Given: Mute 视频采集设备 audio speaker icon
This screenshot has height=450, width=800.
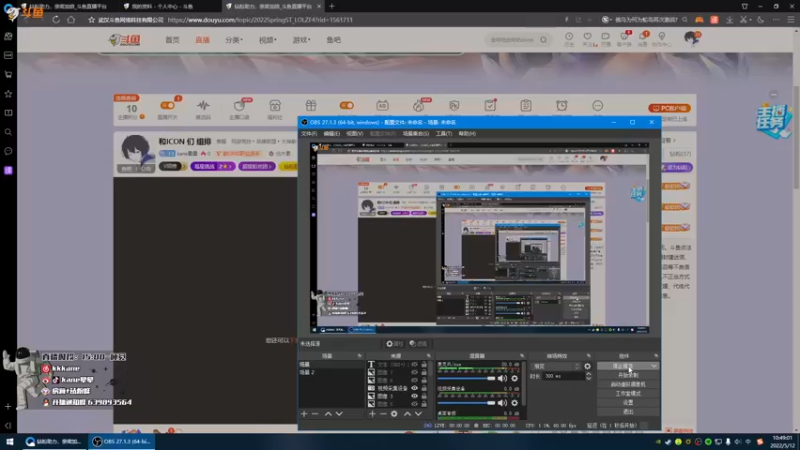Looking at the screenshot, I should point(502,403).
